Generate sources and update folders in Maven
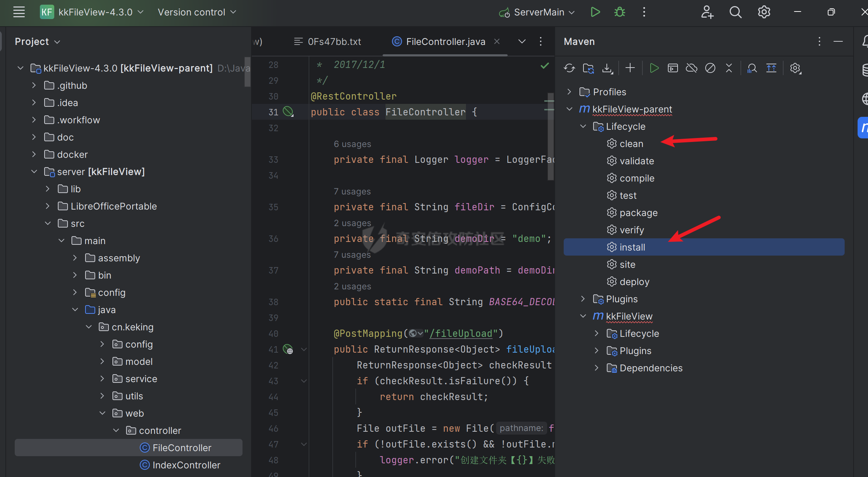Image resolution: width=868 pixels, height=477 pixels. point(588,68)
